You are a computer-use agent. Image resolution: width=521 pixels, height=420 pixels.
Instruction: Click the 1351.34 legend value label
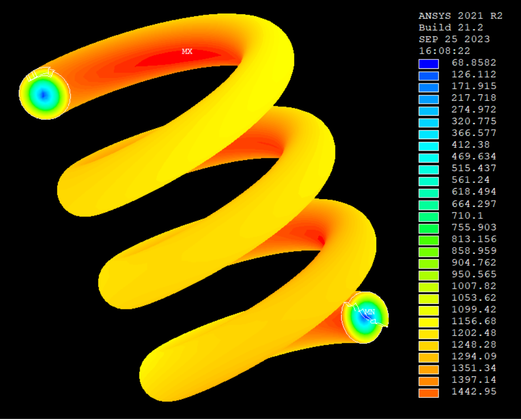click(474, 368)
